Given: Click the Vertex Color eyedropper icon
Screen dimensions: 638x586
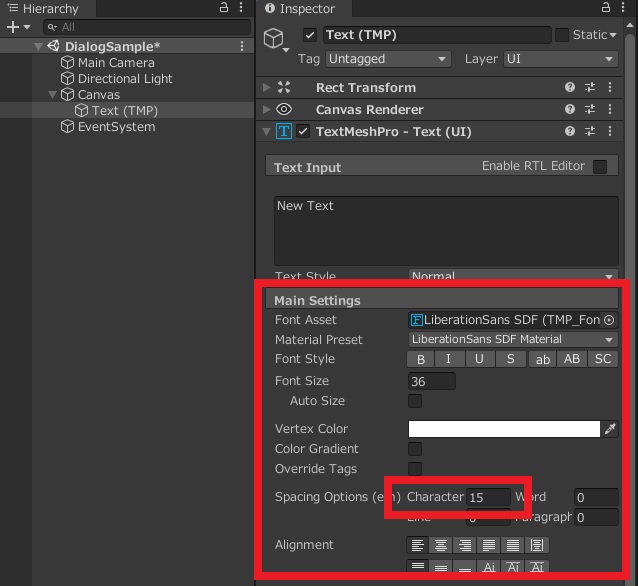Looking at the screenshot, I should pyautogui.click(x=610, y=429).
